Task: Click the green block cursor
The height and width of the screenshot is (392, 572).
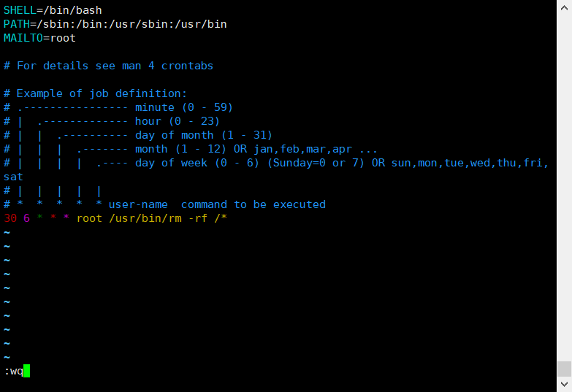Action: (26, 371)
